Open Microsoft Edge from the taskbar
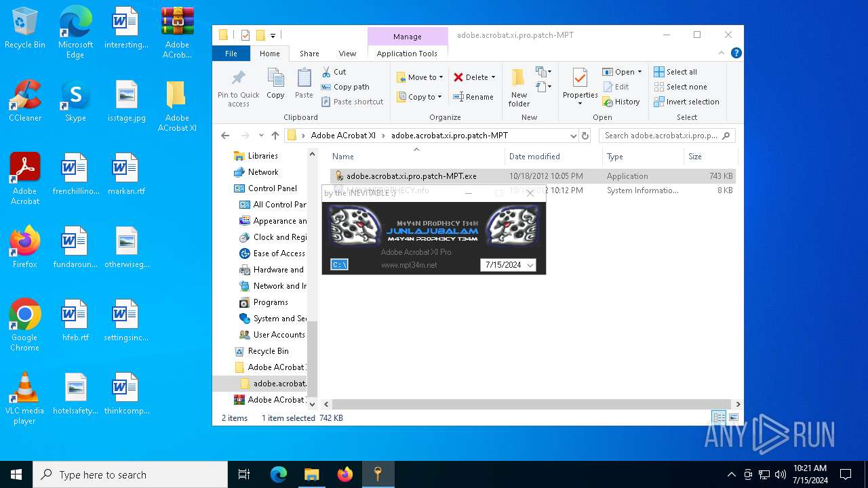This screenshot has height=488, width=868. pyautogui.click(x=279, y=474)
